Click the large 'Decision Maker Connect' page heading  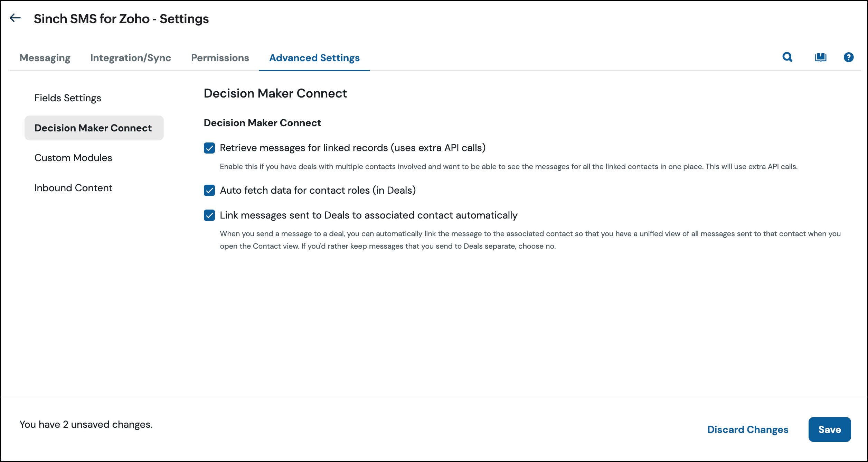[x=275, y=93]
